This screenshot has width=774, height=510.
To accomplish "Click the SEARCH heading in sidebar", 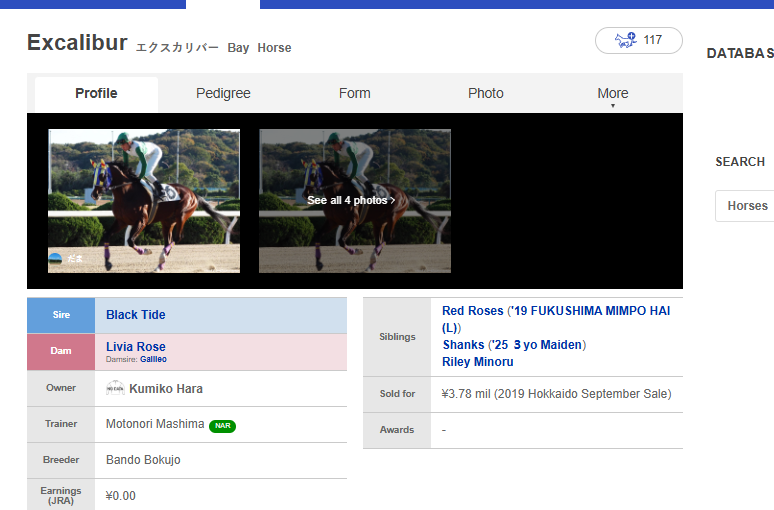I will (740, 162).
